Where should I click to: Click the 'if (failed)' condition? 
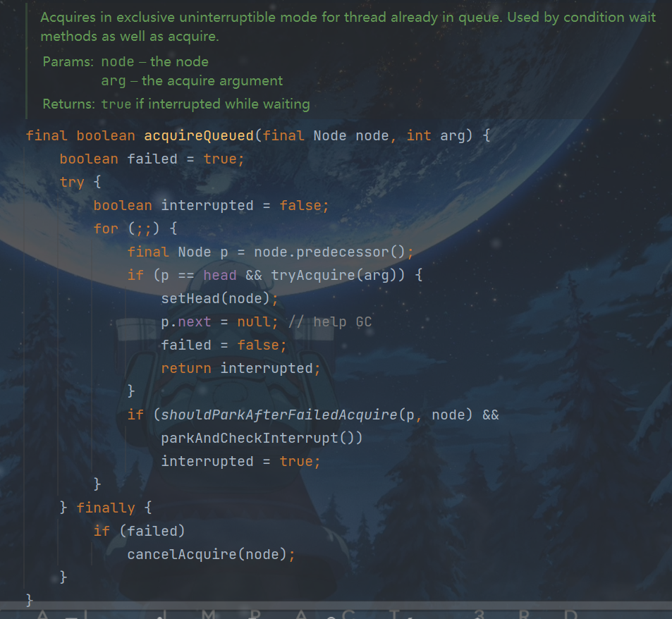click(x=139, y=531)
